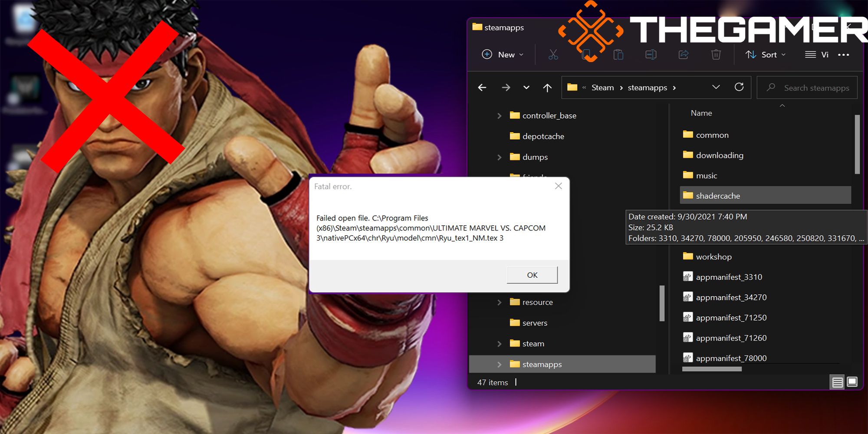Click the common folder icon

tap(688, 134)
